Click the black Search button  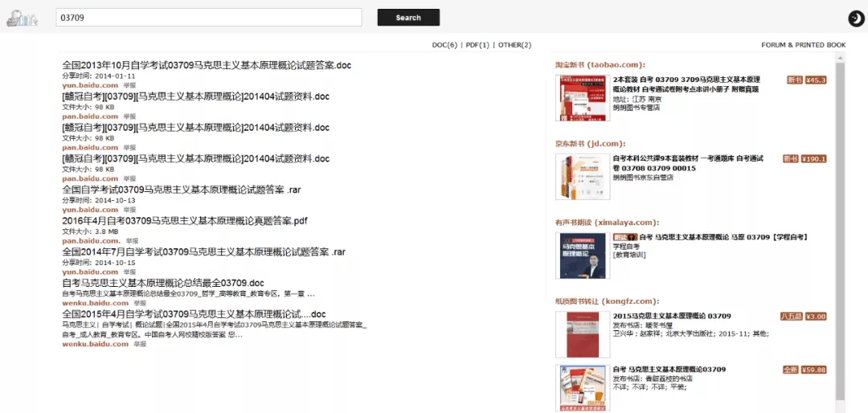[408, 17]
